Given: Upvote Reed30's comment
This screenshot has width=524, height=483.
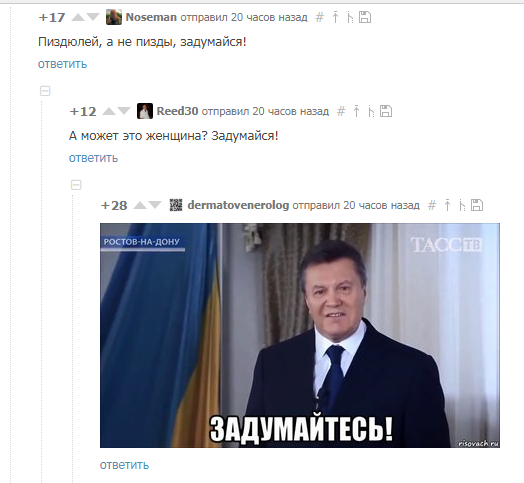Looking at the screenshot, I should tap(109, 111).
